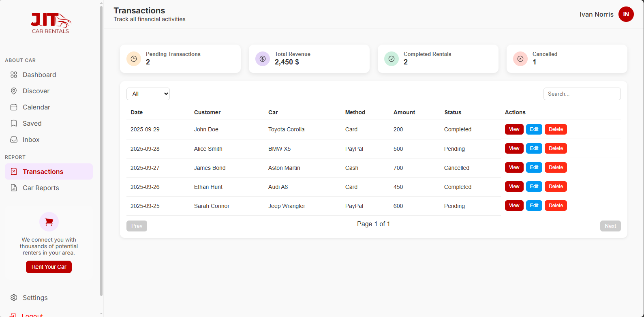This screenshot has height=317, width=644.
Task: Delete the James Bond transaction
Action: pos(556,167)
